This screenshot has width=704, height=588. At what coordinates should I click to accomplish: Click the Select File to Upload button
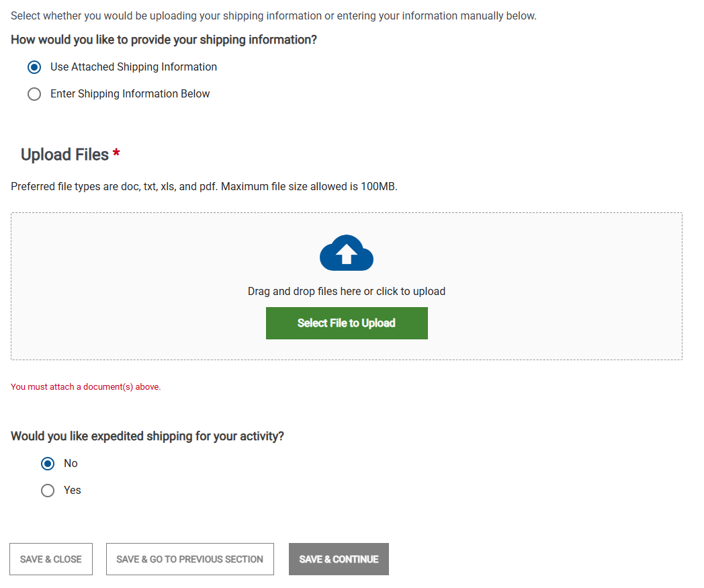pyautogui.click(x=347, y=323)
